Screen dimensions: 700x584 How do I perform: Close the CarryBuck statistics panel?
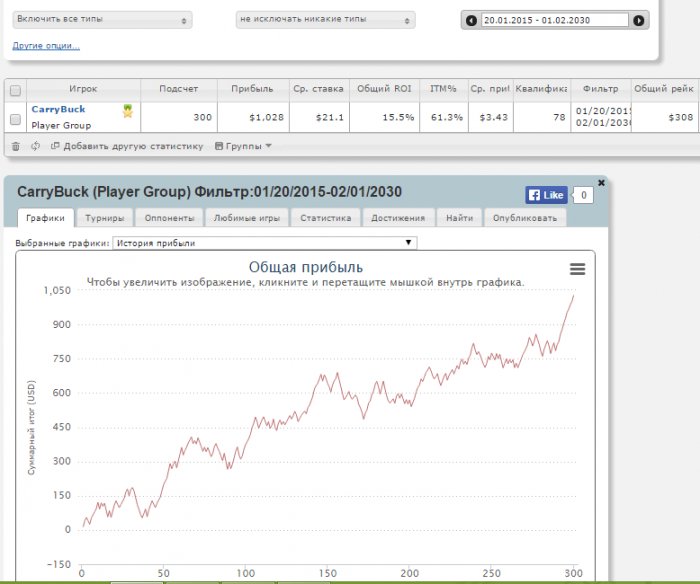click(601, 183)
